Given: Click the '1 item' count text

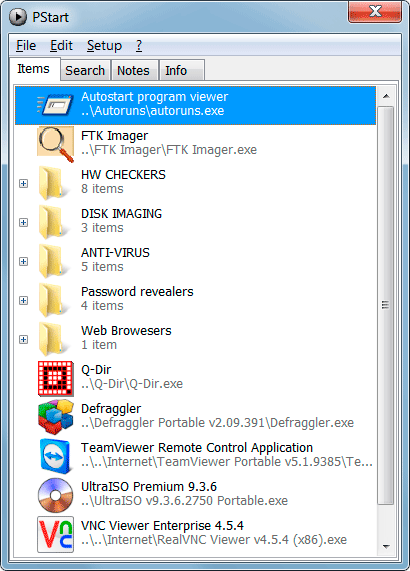Looking at the screenshot, I should tap(99, 344).
